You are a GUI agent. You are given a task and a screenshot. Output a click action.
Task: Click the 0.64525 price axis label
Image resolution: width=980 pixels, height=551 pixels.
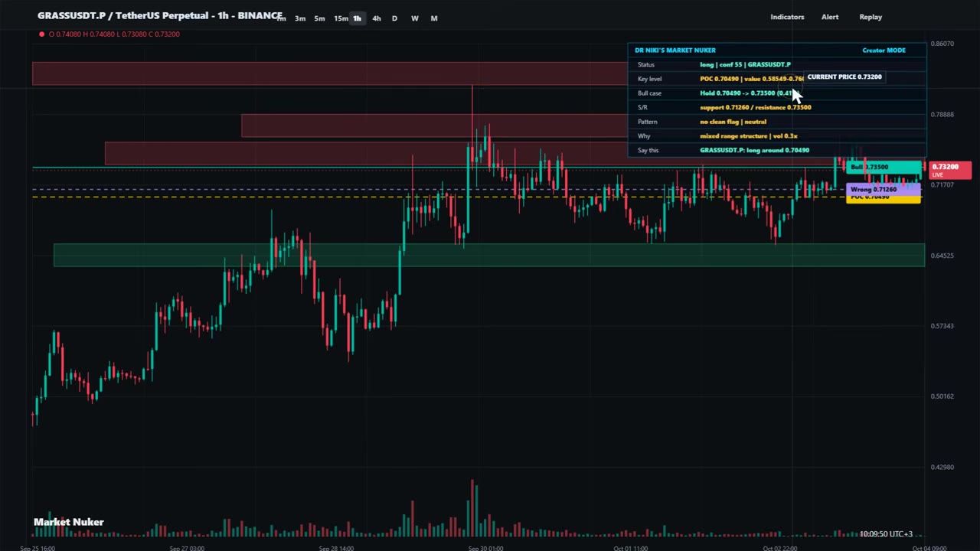pyautogui.click(x=942, y=256)
